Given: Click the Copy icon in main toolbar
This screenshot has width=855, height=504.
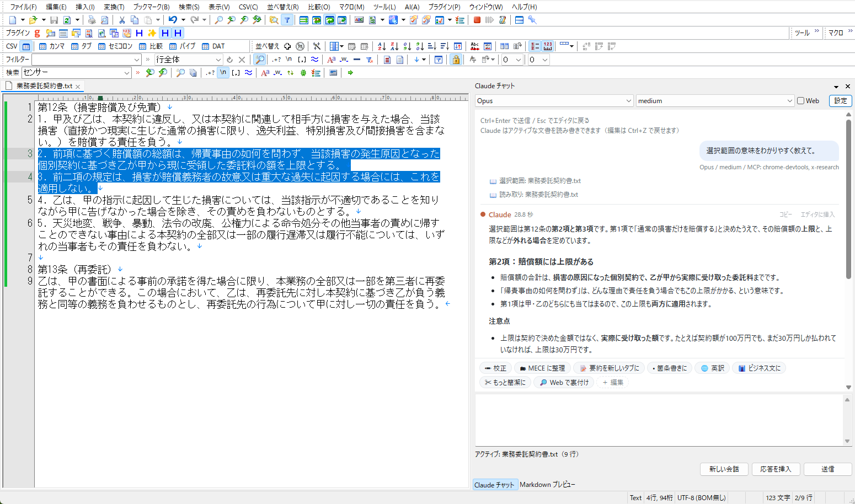Looking at the screenshot, I should click(x=135, y=20).
